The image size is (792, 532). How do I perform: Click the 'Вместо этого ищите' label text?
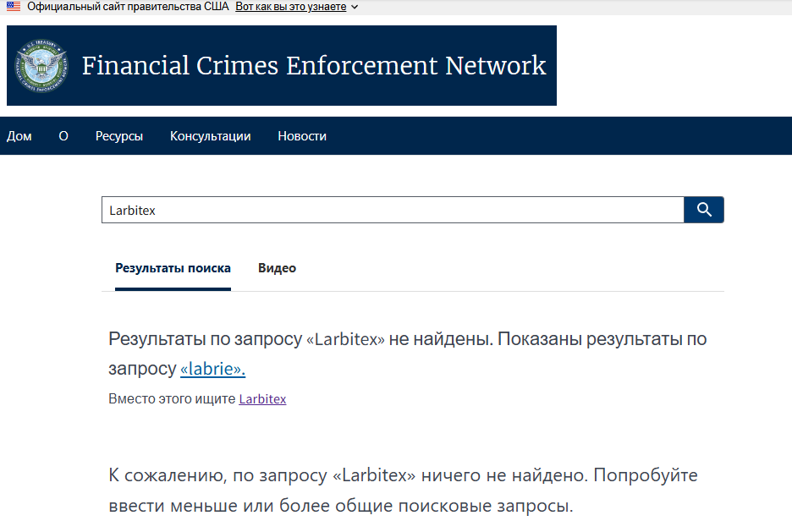tap(172, 398)
